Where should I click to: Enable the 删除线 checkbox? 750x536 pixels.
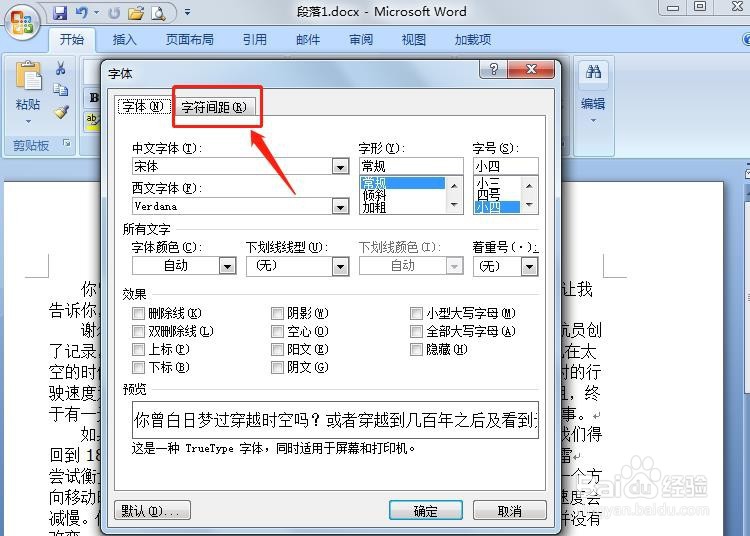pyautogui.click(x=138, y=314)
